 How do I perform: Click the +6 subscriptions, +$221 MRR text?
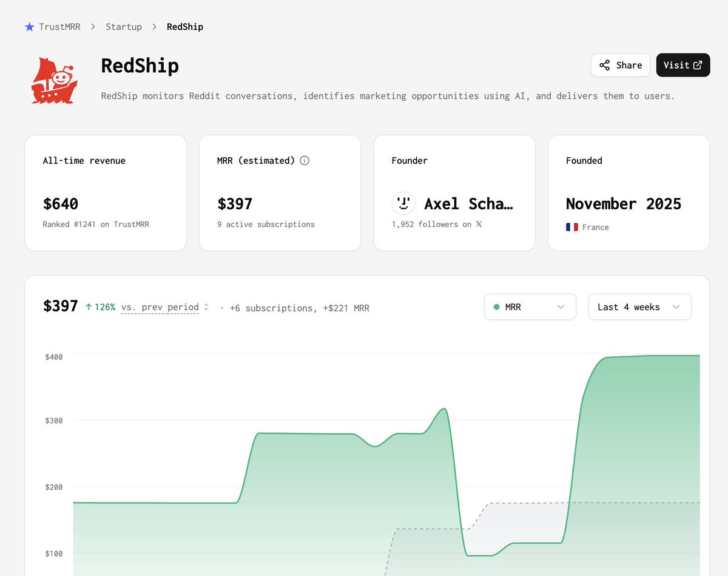(x=300, y=308)
